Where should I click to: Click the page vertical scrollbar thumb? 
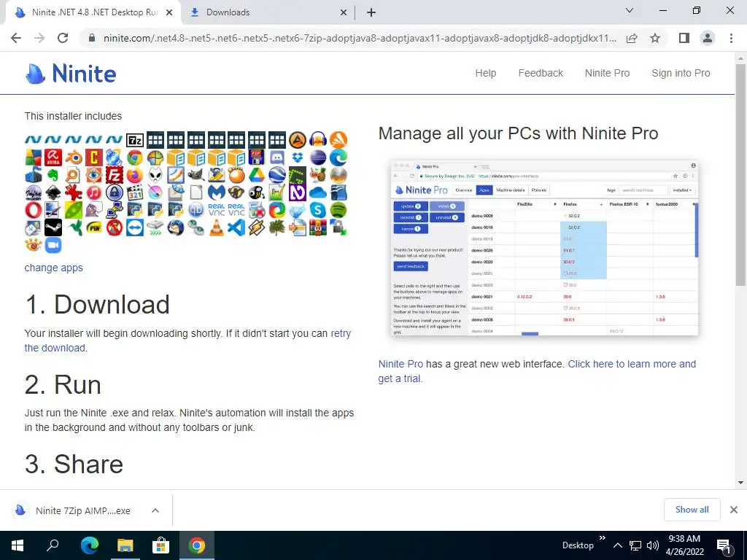(x=740, y=175)
